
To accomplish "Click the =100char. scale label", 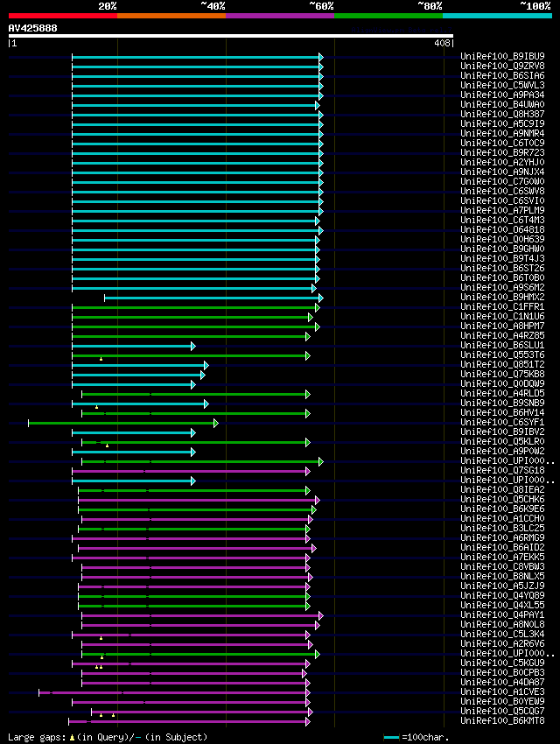I will click(425, 737).
